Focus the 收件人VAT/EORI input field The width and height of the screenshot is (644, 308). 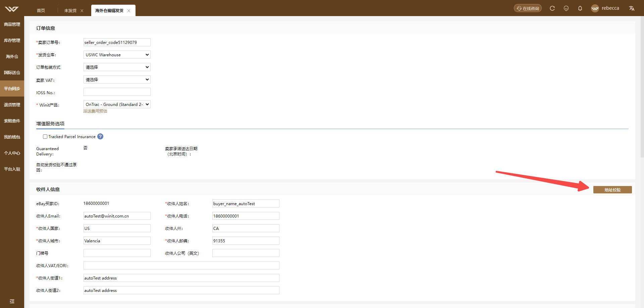click(181, 265)
